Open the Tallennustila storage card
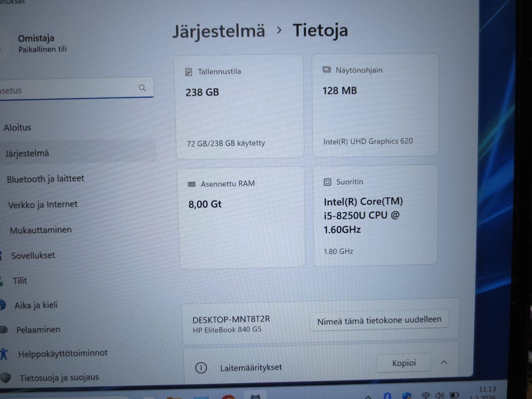The height and width of the screenshot is (399, 532). 239,106
